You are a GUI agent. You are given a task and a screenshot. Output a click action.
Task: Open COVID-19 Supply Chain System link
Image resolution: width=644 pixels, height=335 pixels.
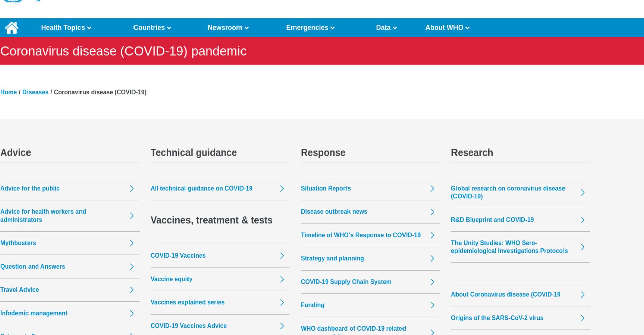[x=346, y=282]
